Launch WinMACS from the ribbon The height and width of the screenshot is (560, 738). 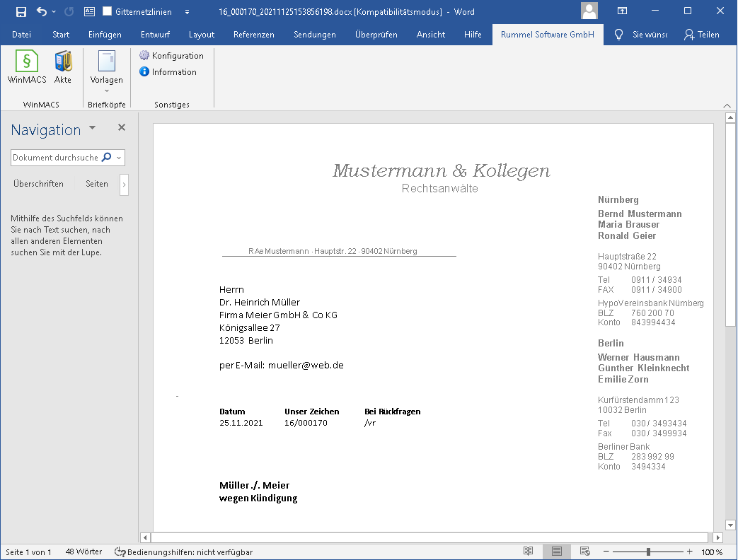(x=27, y=67)
